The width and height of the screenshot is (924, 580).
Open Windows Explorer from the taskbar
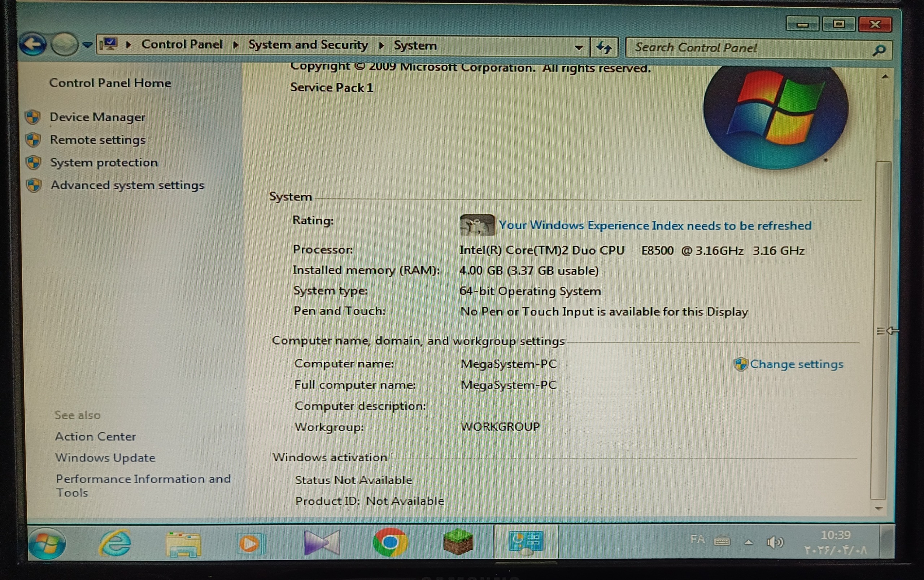pos(183,544)
